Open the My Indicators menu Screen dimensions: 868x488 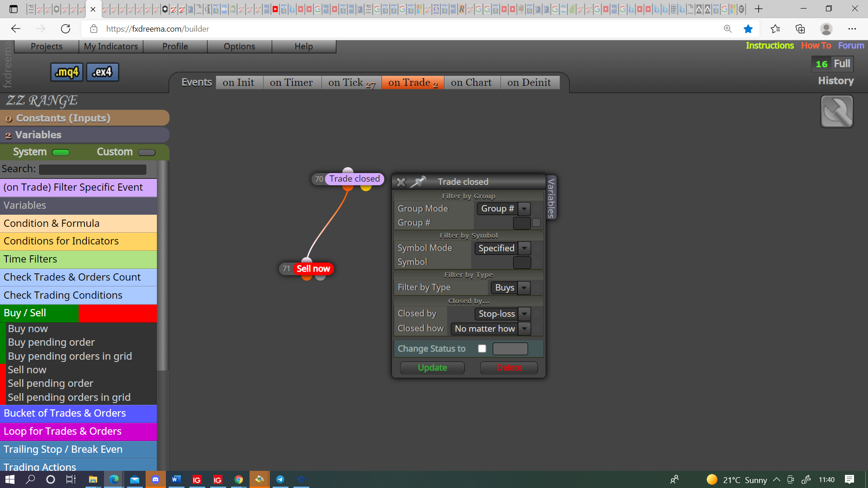coord(111,46)
